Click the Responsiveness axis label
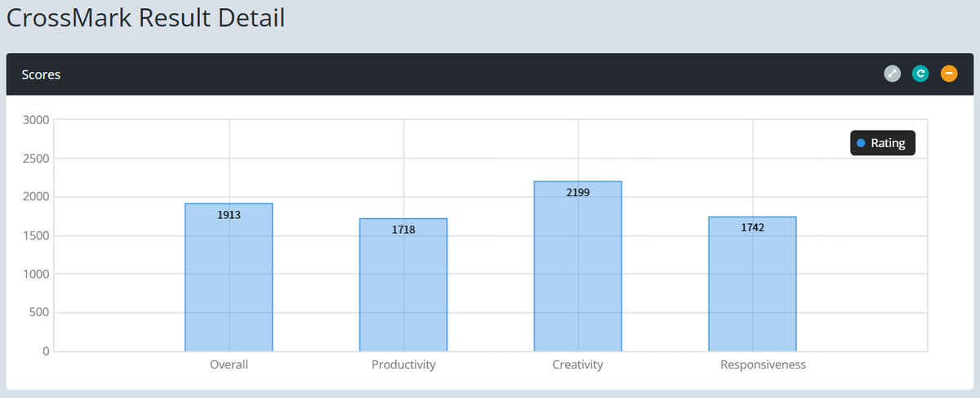The image size is (980, 398). tap(763, 364)
